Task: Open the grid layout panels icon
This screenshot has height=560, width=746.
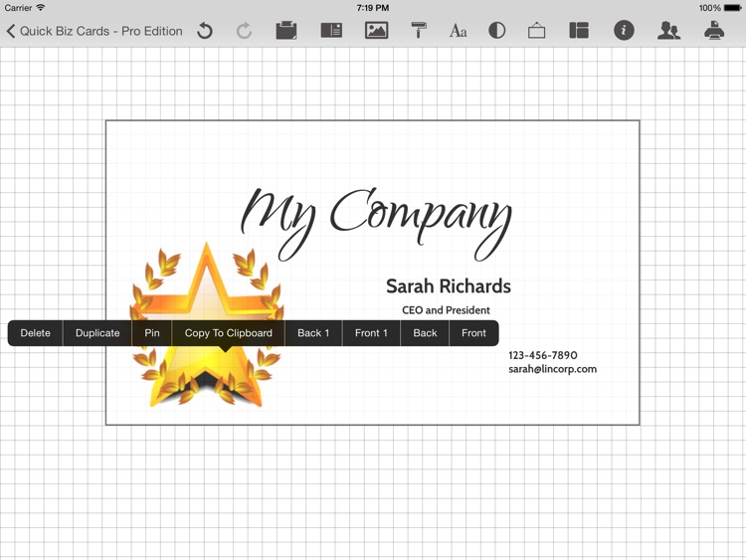Action: (x=579, y=31)
